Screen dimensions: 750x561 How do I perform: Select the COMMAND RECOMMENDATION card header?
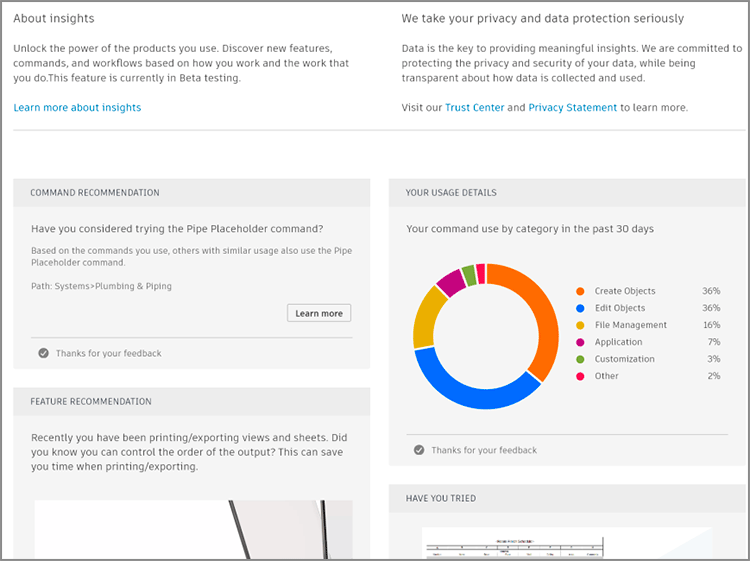tap(191, 193)
